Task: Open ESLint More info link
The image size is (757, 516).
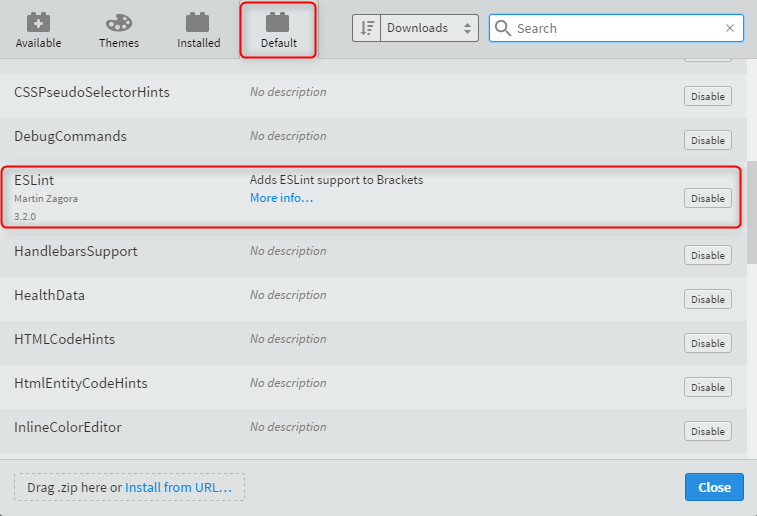Action: pos(281,198)
